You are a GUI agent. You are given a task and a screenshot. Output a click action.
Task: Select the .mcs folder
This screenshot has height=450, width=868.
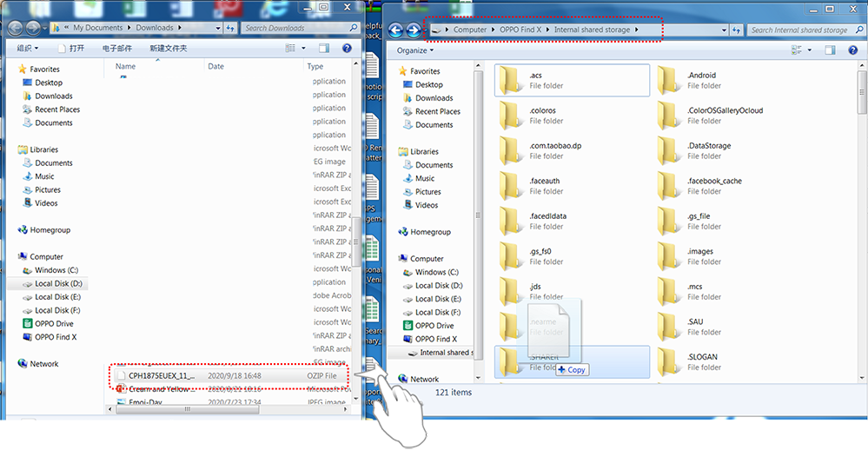[x=689, y=291]
